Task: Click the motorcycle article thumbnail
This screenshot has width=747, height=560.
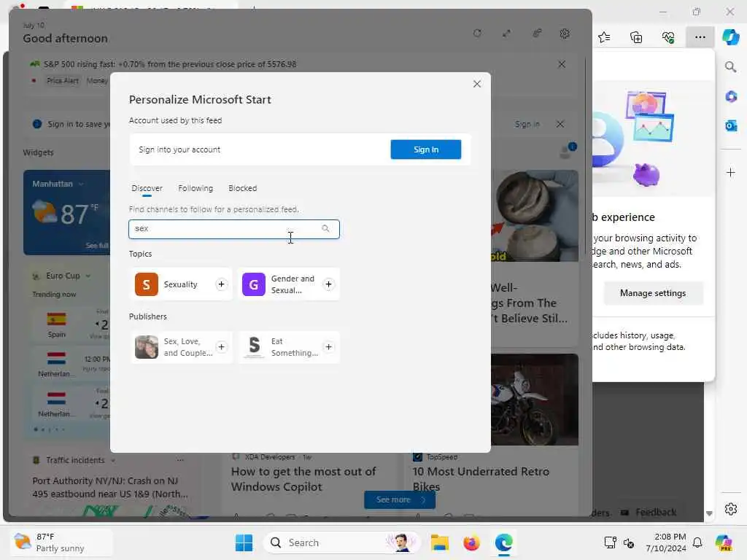Action: (535, 400)
